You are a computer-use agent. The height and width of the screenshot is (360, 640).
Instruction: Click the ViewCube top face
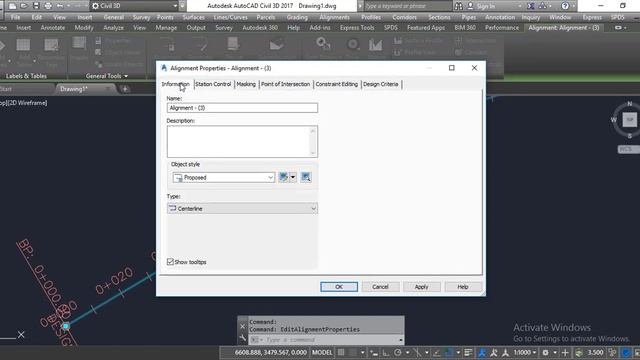(630, 120)
